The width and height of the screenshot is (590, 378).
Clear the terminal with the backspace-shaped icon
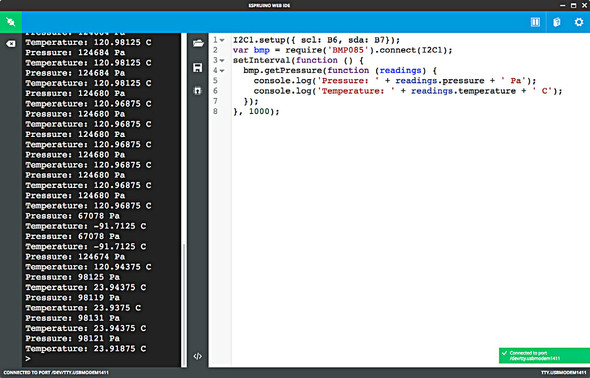(11, 44)
